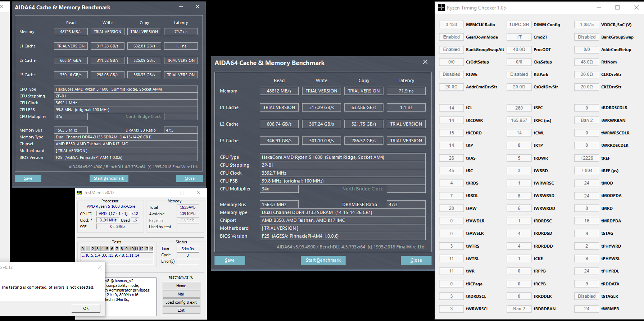The width and height of the screenshot is (644, 321).
Task: Click the TestMem5 Cycle count field
Action: (x=188, y=255)
